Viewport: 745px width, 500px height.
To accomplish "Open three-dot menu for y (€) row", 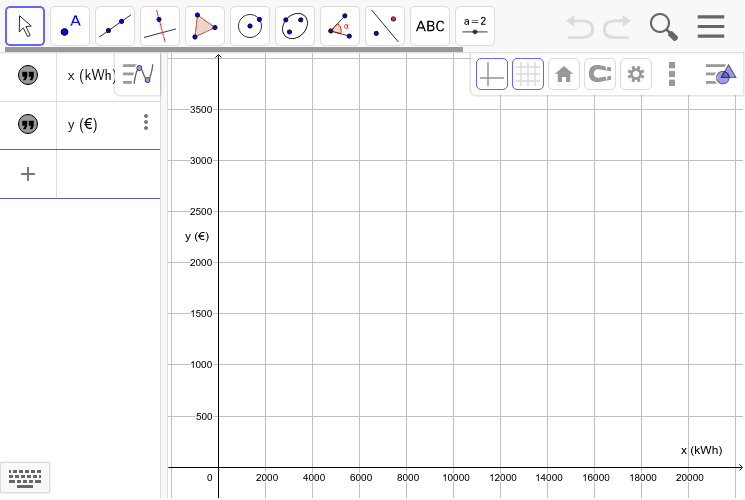I will pyautogui.click(x=146, y=123).
